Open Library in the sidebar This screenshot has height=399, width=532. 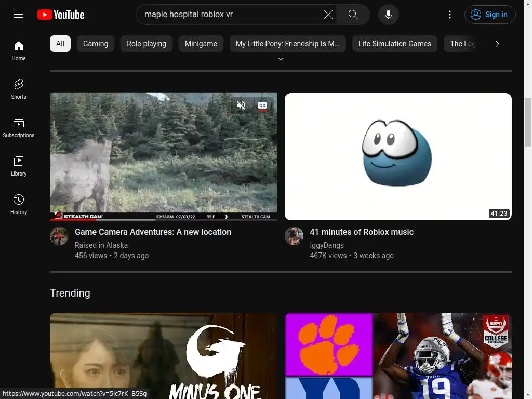(x=19, y=166)
